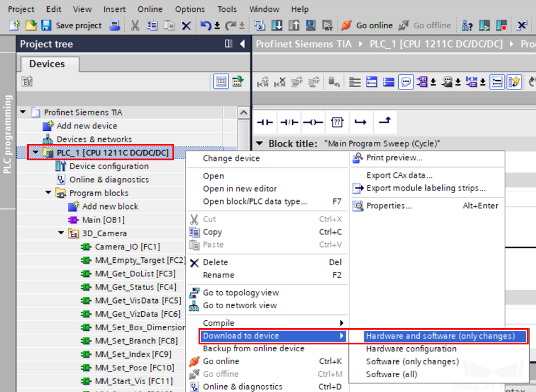The height and width of the screenshot is (392, 536).
Task: Toggle free-form comments speech bubble icon
Action: [x=406, y=82]
